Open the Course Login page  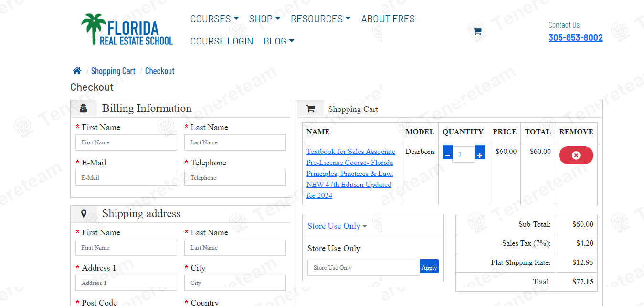pos(222,42)
